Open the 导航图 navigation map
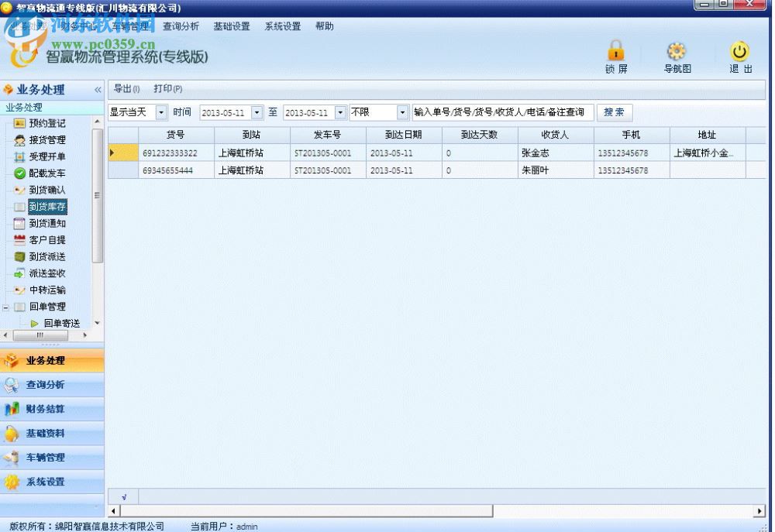This screenshot has width=775, height=532. coord(676,54)
